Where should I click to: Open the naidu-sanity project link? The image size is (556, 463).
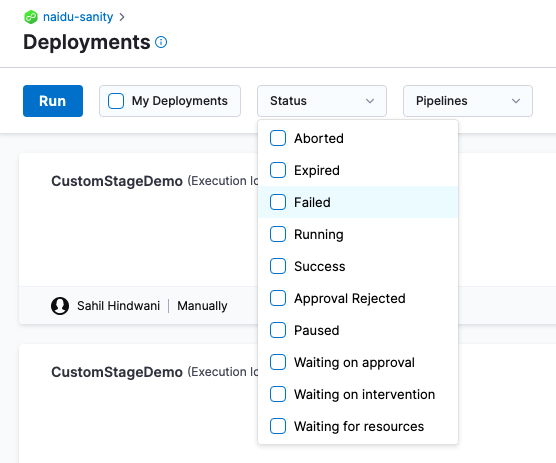point(78,17)
